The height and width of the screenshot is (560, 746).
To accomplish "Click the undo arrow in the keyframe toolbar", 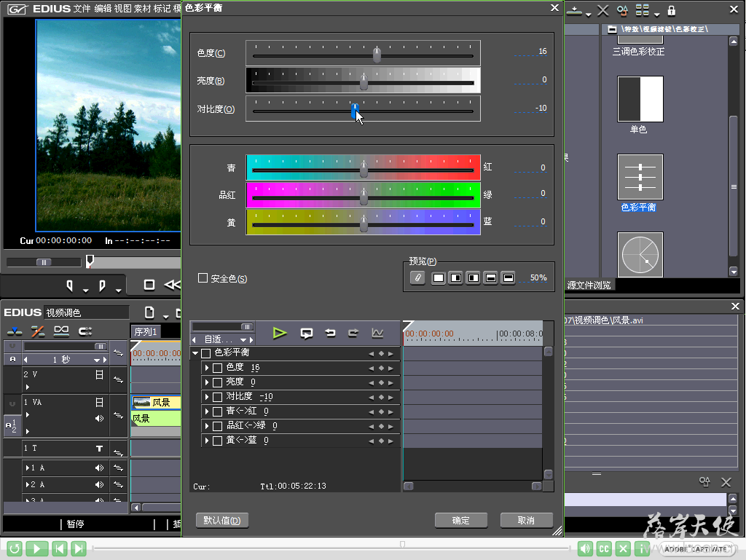I will click(330, 334).
